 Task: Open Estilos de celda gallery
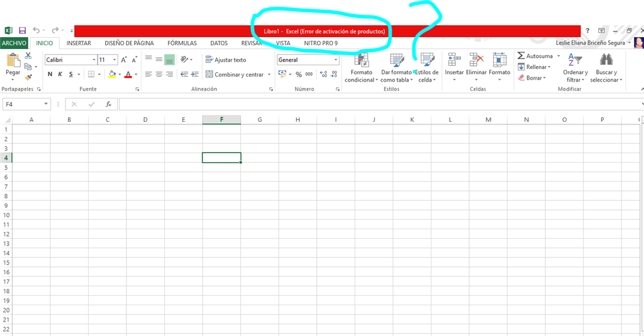427,68
